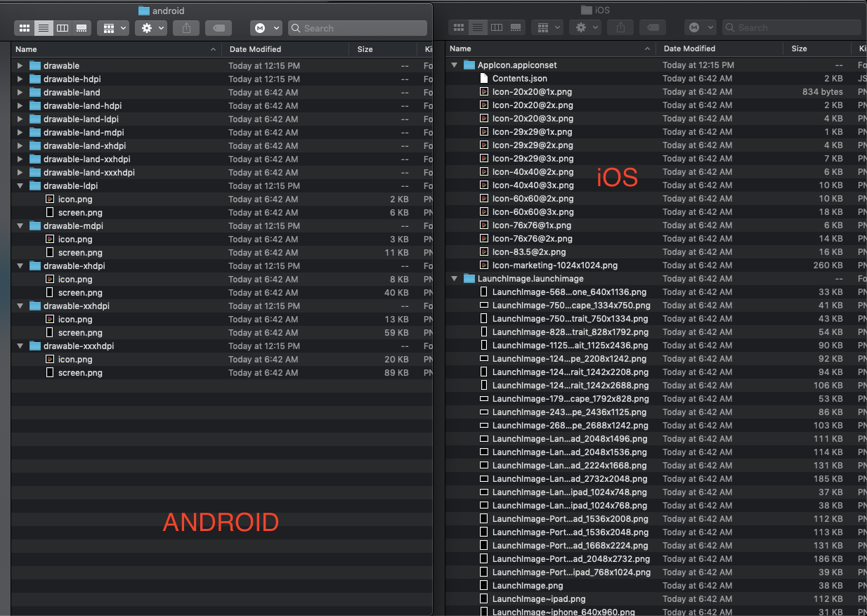This screenshot has height=616, width=867.
Task: Open action gear menu in android window
Action: [x=150, y=28]
